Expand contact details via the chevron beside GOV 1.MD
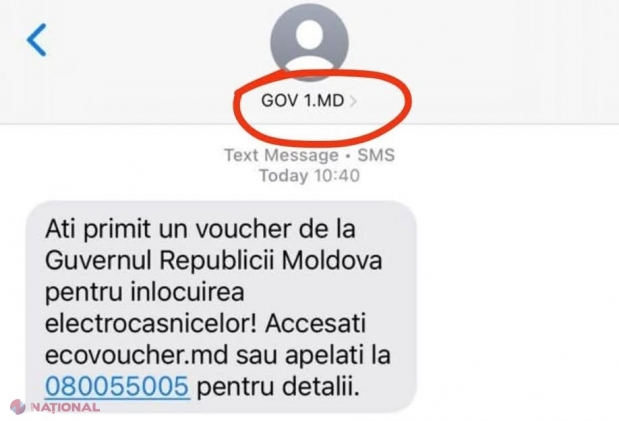 click(x=353, y=101)
